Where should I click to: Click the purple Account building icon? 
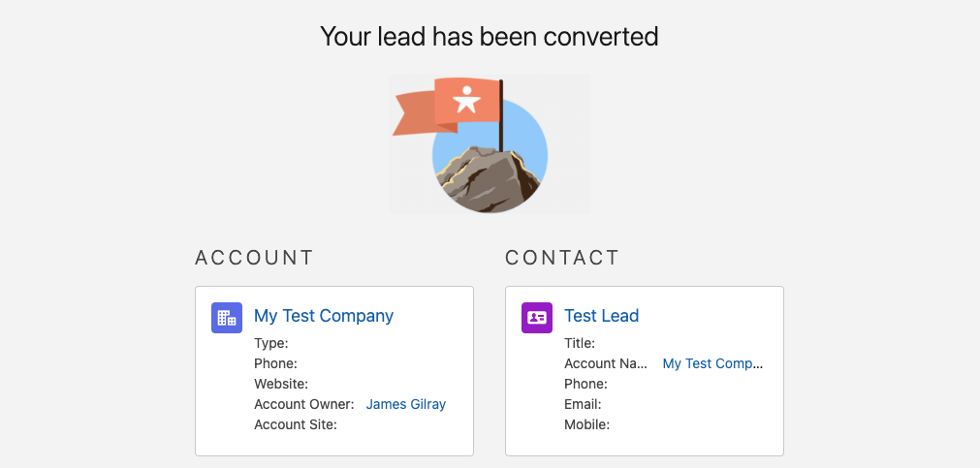coord(227,317)
